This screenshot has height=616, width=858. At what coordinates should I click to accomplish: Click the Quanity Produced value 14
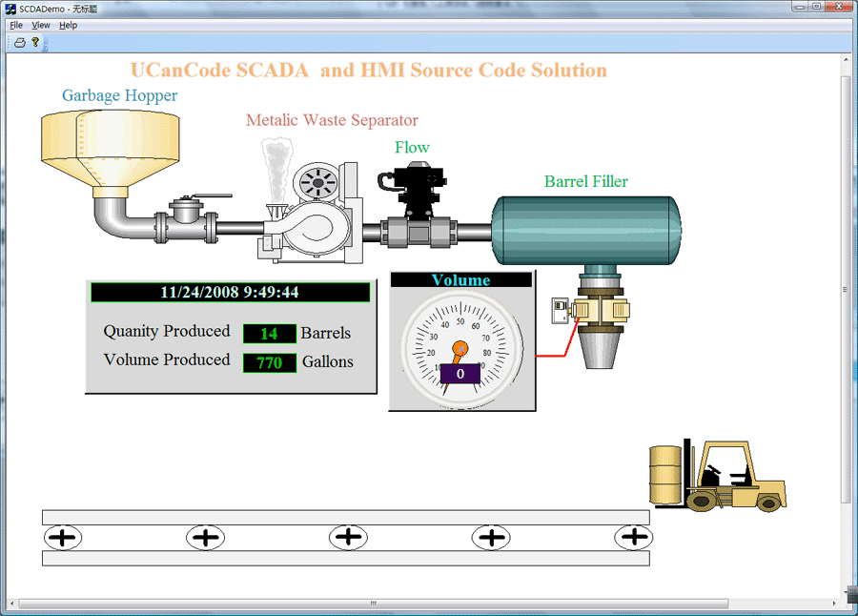pos(269,333)
